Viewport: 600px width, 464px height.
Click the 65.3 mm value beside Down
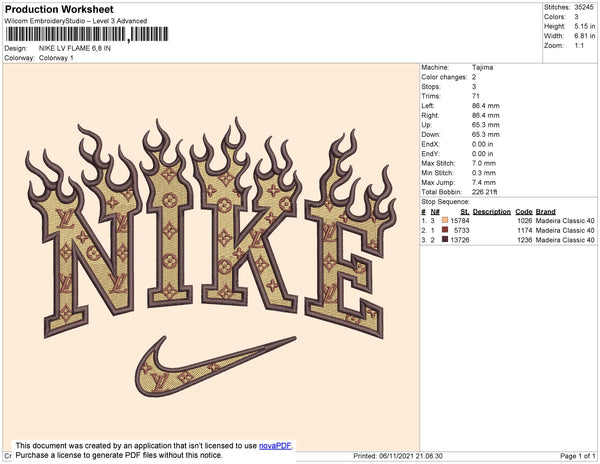pos(486,134)
